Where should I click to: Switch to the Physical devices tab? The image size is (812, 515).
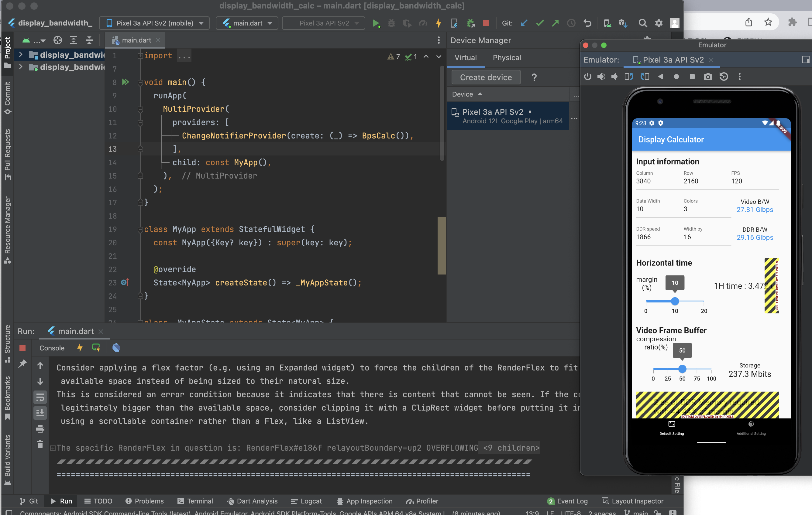point(507,58)
